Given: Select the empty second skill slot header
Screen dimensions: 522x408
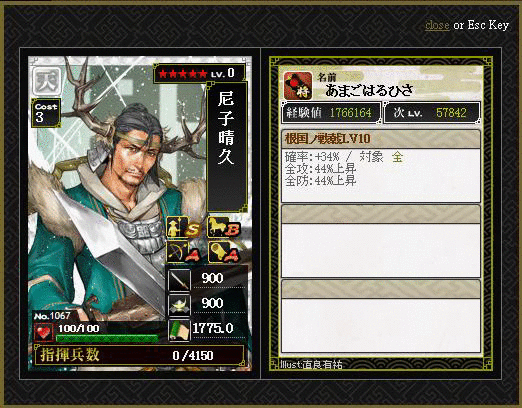Looking at the screenshot, I should point(381,214).
